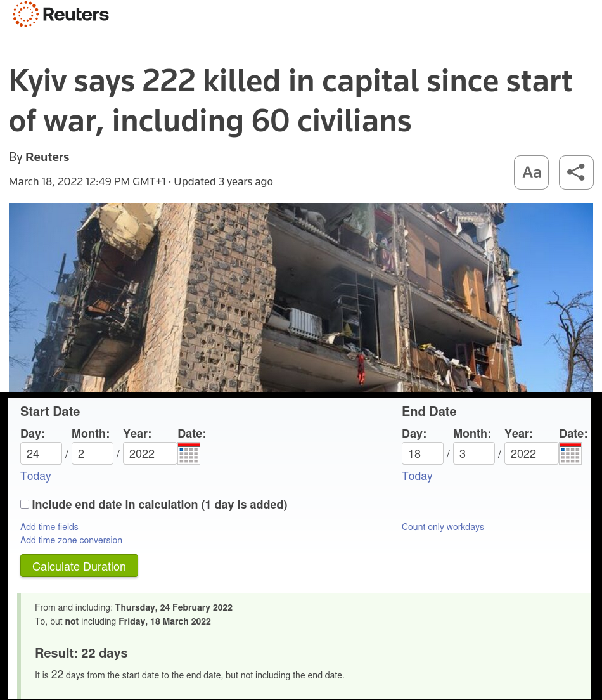Set End Date using Today link
Viewport: 602px width, 700px height.
point(417,476)
